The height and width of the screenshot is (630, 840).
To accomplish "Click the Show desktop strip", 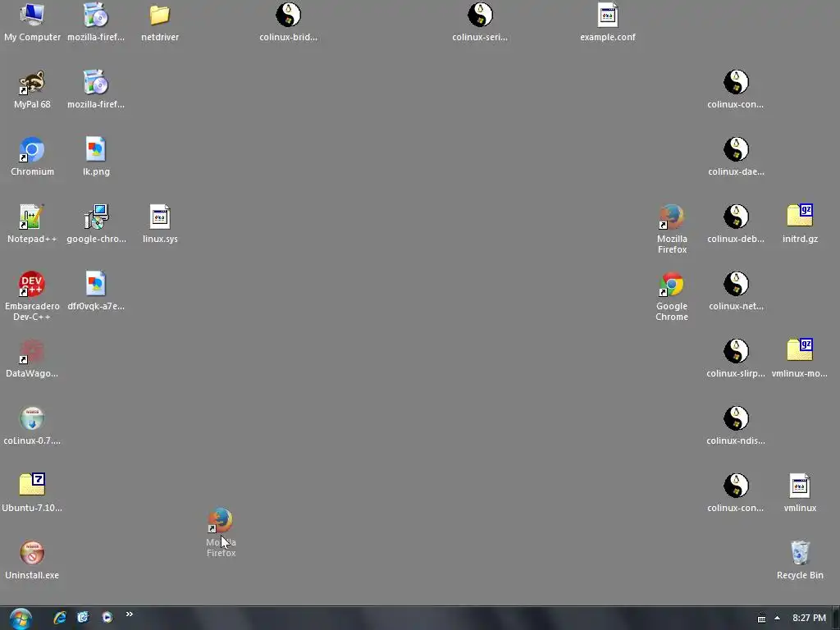I will coord(836,619).
